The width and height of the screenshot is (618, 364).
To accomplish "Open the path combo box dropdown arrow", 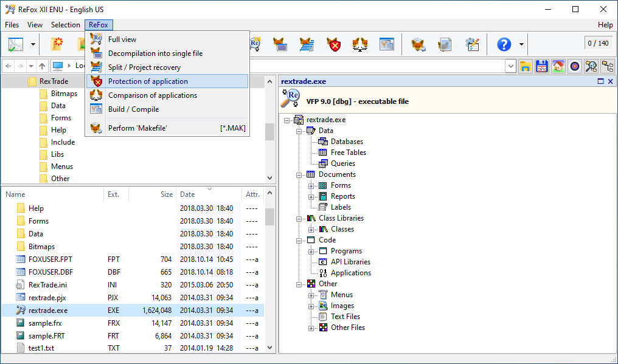I will [x=511, y=66].
